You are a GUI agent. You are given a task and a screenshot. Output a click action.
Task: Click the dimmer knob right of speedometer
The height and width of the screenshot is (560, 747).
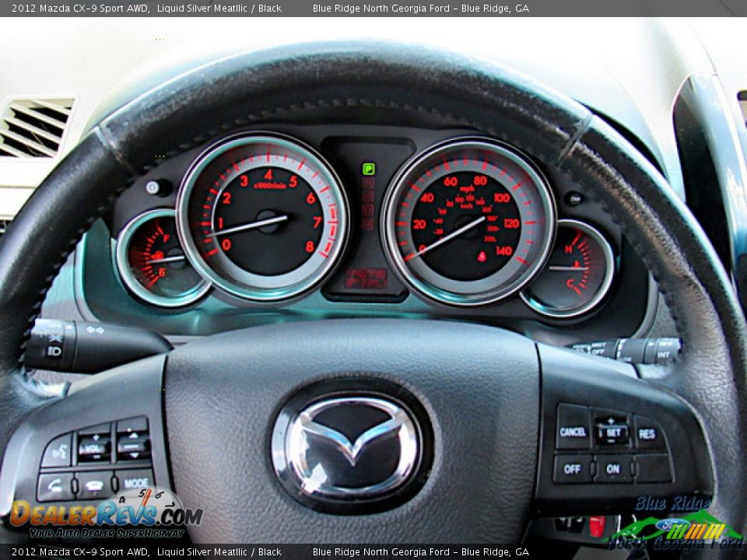coord(574,198)
